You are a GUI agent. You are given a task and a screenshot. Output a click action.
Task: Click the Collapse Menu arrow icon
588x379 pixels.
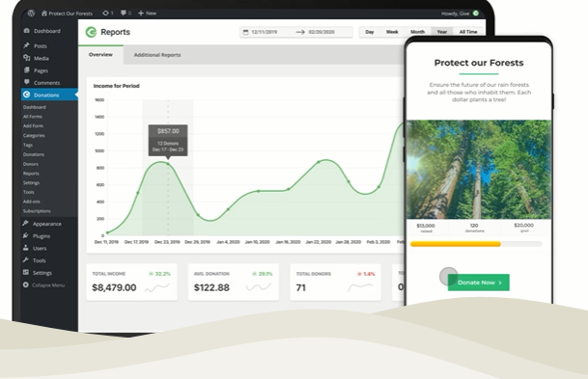[x=25, y=284]
